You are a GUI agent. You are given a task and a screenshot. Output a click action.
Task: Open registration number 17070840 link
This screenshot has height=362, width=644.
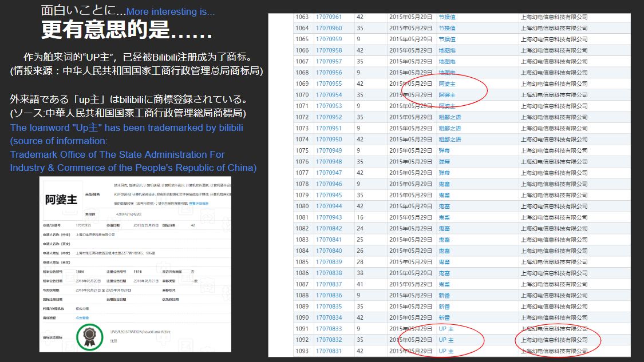click(x=329, y=250)
